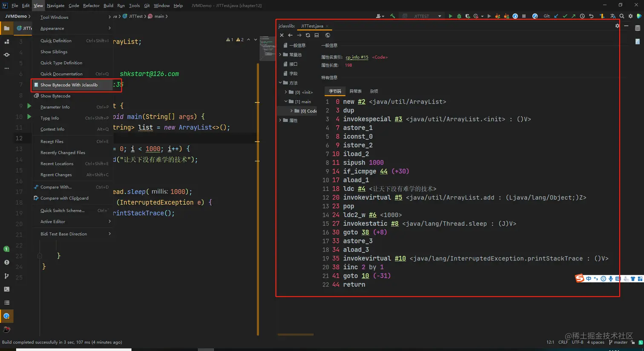
Task: Open the Translate icon in toolbar
Action: point(613,16)
